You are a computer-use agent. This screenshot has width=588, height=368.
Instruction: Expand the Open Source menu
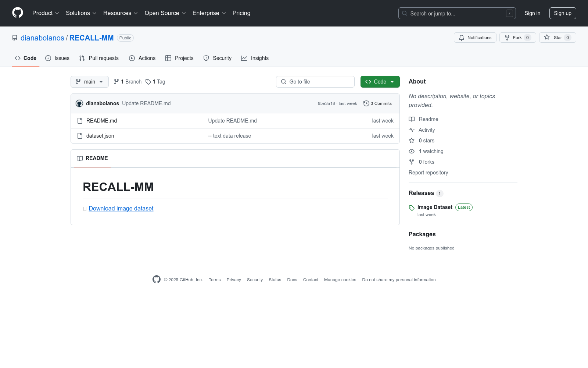pos(165,13)
